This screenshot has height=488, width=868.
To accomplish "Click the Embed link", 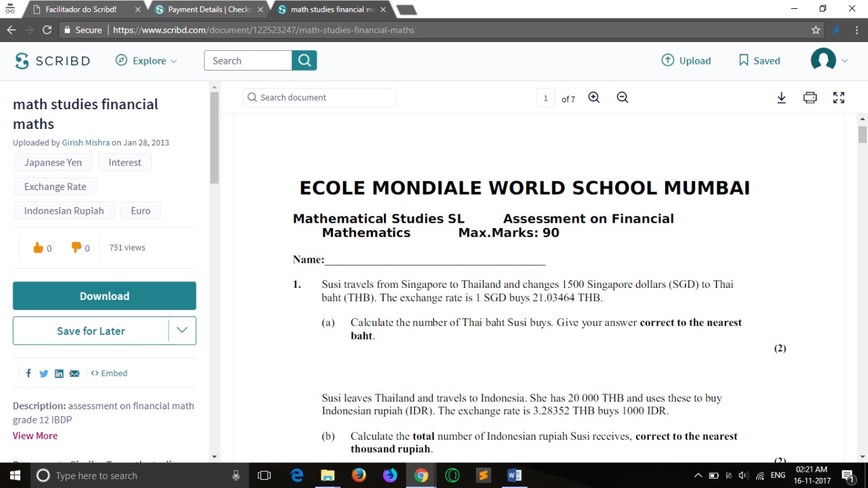I will pyautogui.click(x=109, y=373).
